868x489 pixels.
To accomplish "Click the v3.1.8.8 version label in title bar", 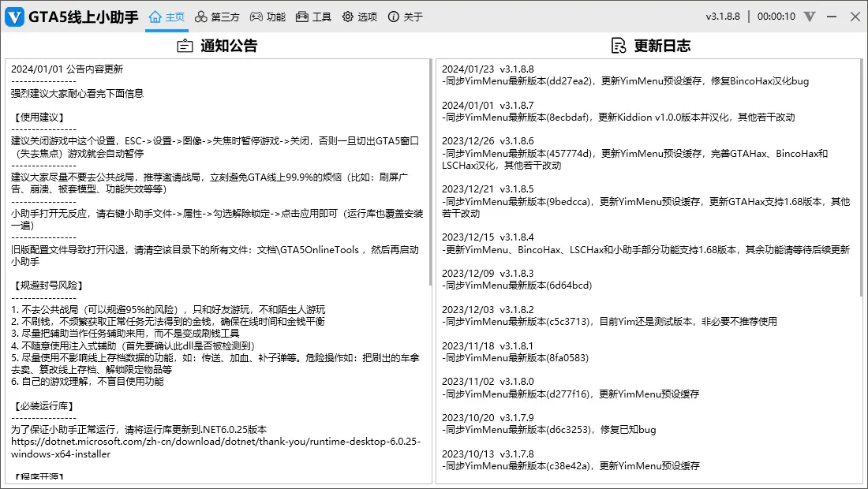I will [722, 17].
